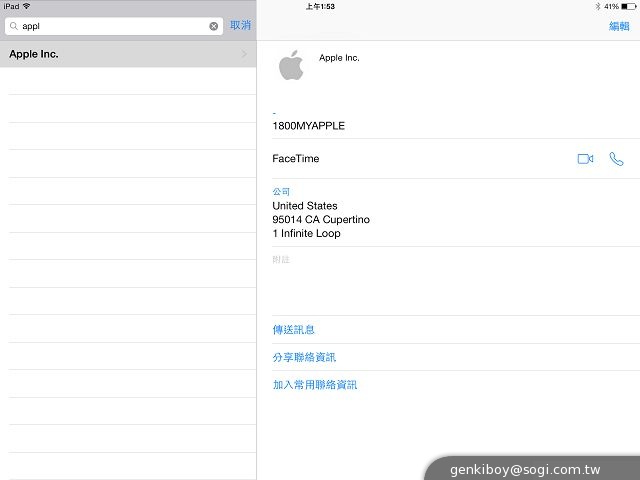The image size is (640, 480).
Task: Tap the 取消 cancel button
Action: click(x=240, y=25)
